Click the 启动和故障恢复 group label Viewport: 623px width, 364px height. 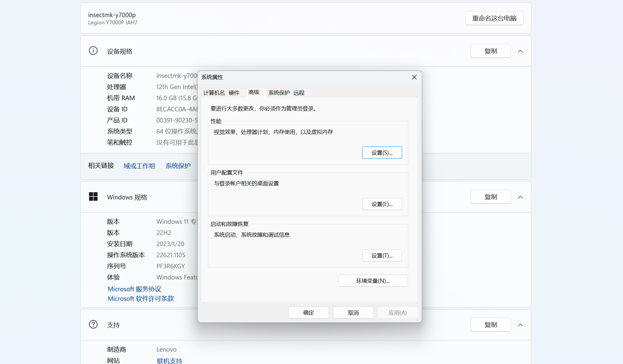pos(230,224)
